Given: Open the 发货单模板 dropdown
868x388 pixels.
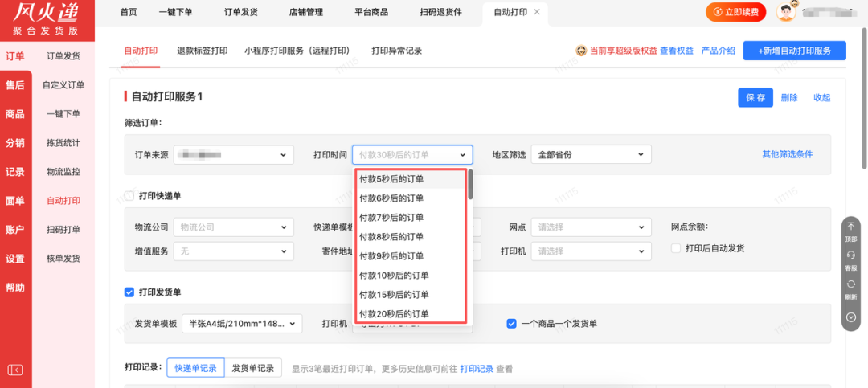Looking at the screenshot, I should tap(242, 323).
